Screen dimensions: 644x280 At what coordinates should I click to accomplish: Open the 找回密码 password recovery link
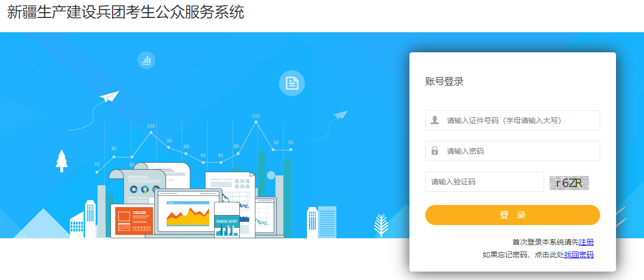579,255
